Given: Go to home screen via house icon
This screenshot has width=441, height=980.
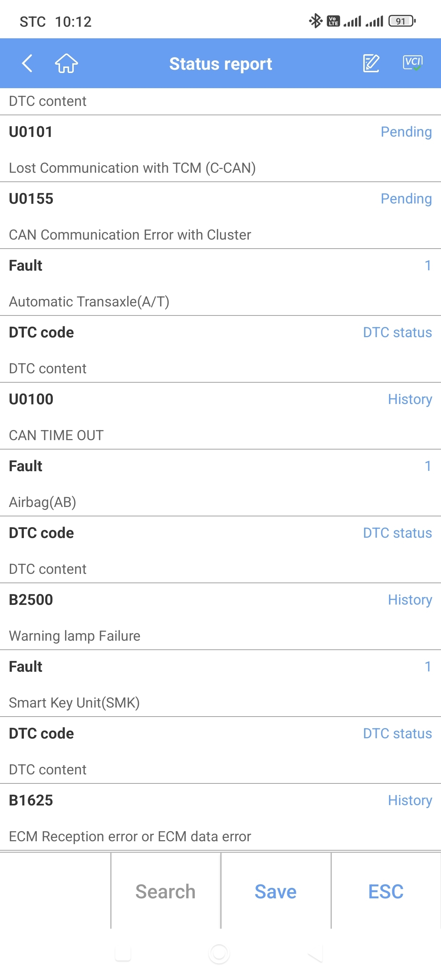Looking at the screenshot, I should coord(67,63).
